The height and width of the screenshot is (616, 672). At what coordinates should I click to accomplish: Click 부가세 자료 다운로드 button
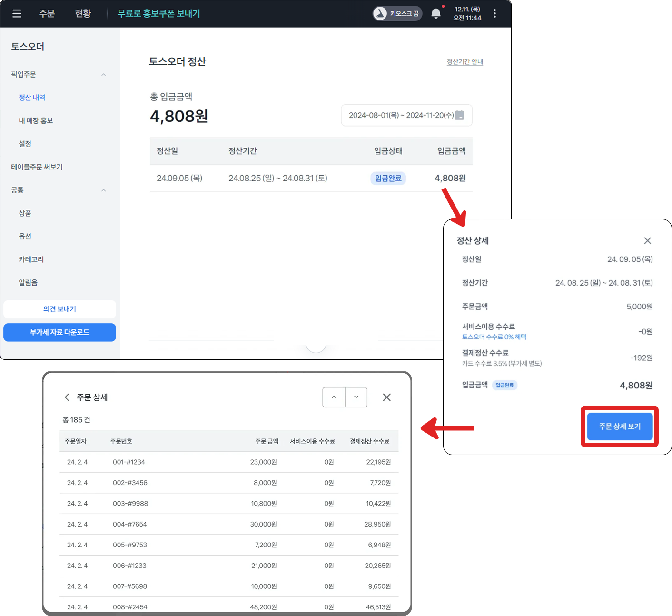coord(59,332)
